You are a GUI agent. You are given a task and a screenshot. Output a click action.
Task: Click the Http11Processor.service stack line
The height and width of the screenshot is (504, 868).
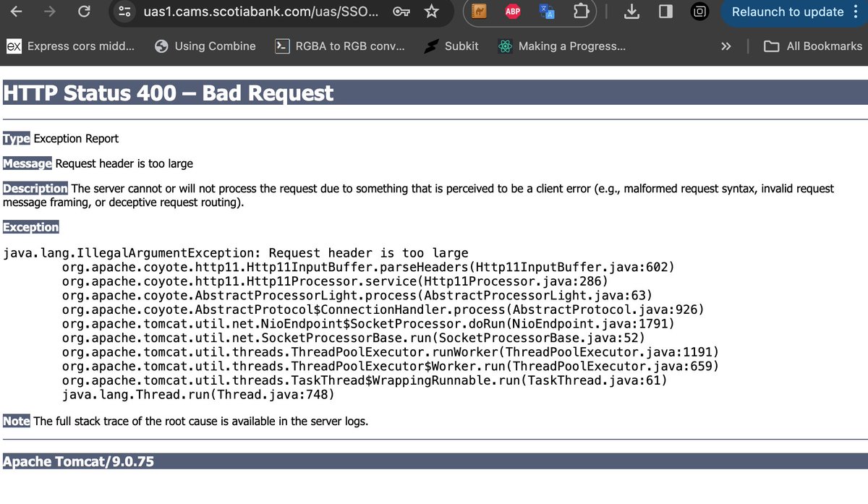[335, 281]
